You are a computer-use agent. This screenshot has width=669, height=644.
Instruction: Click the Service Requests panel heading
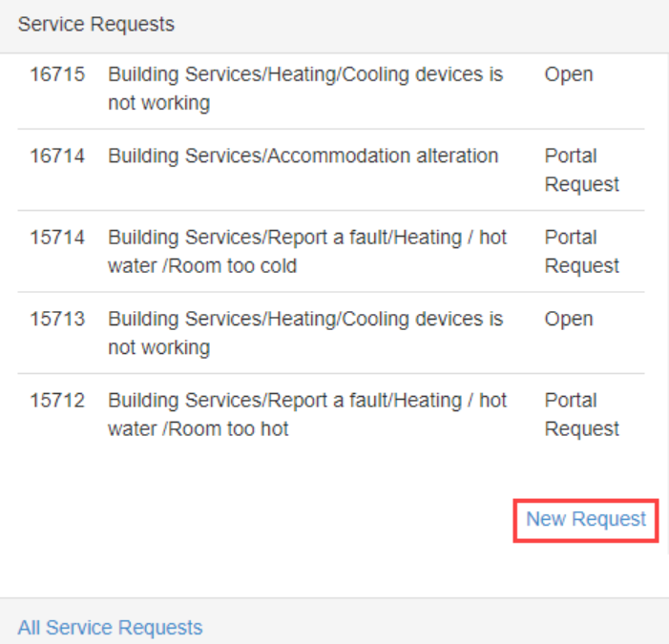pos(96,25)
